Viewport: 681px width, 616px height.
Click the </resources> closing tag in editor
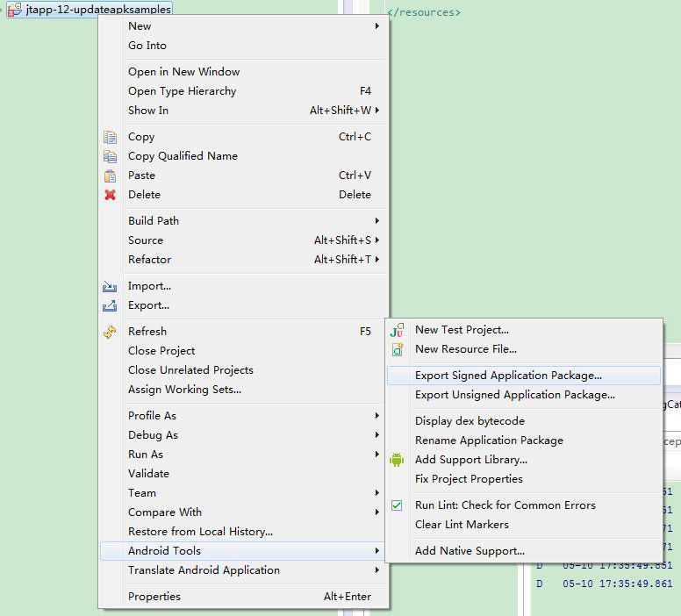pos(424,12)
